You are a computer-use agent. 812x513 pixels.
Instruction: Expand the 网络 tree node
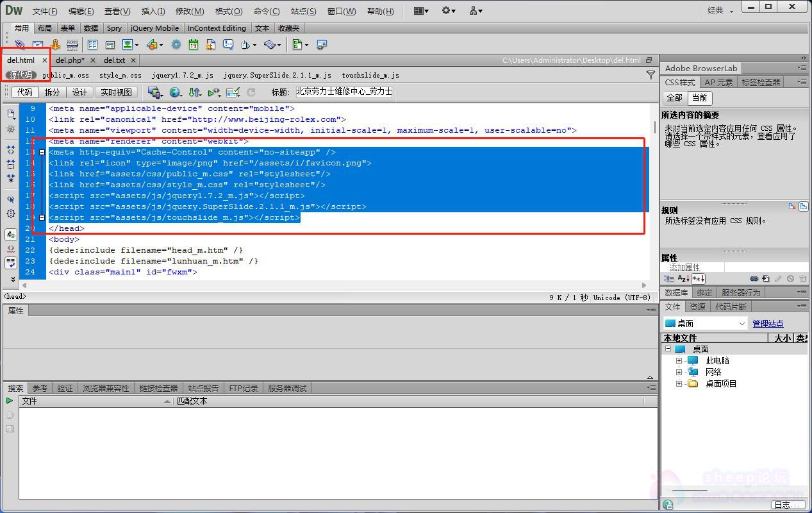[679, 371]
